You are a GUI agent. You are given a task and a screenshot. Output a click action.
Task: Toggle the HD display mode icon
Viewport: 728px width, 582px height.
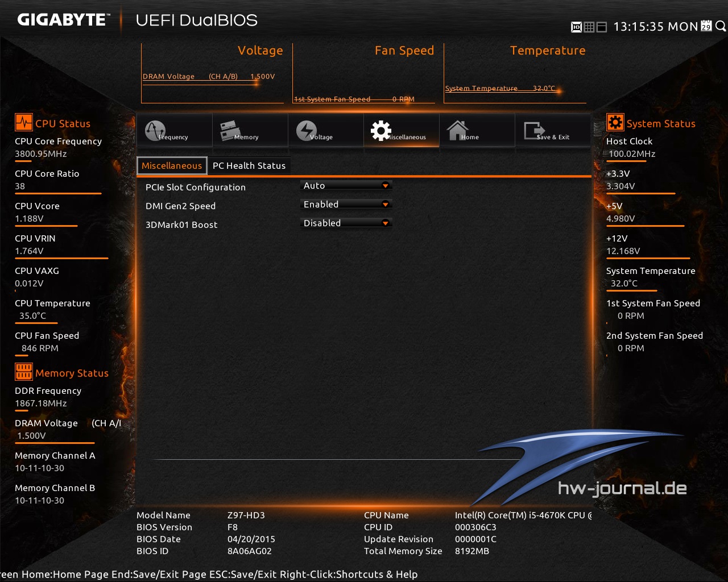(x=576, y=26)
